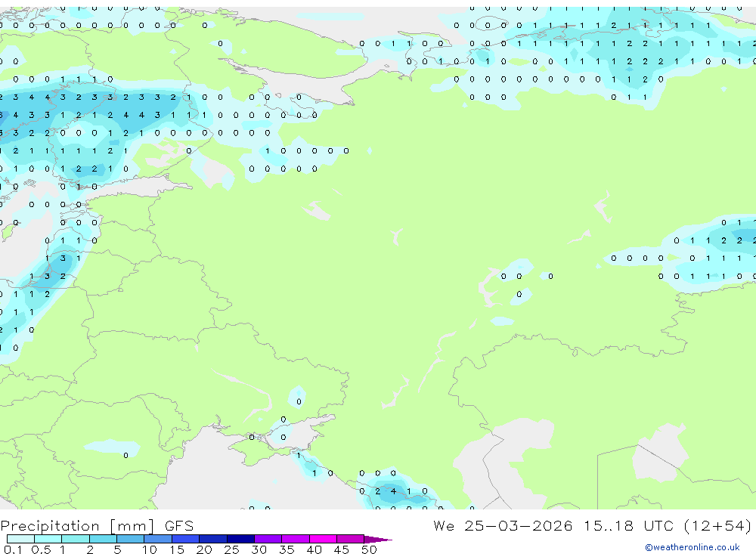Click the 45–50 mm legend swatch
The image size is (756, 554).
click(351, 539)
